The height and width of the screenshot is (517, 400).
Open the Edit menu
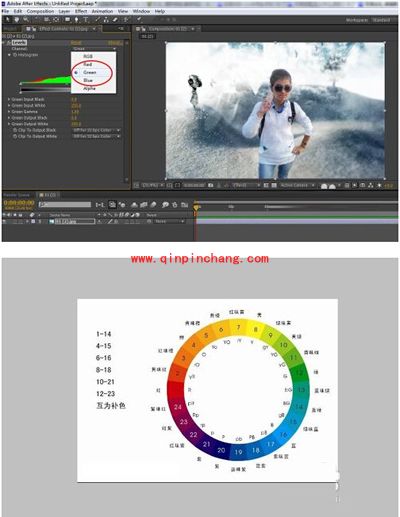(18, 11)
